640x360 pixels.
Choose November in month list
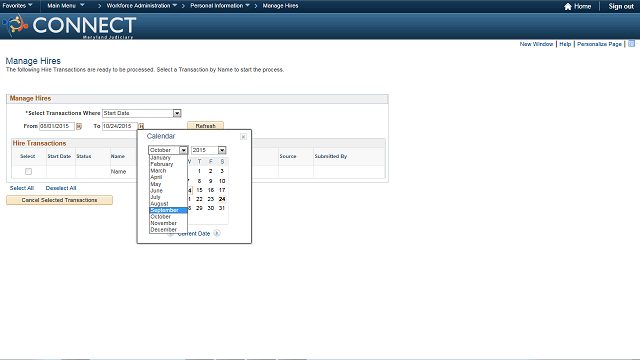[168, 223]
